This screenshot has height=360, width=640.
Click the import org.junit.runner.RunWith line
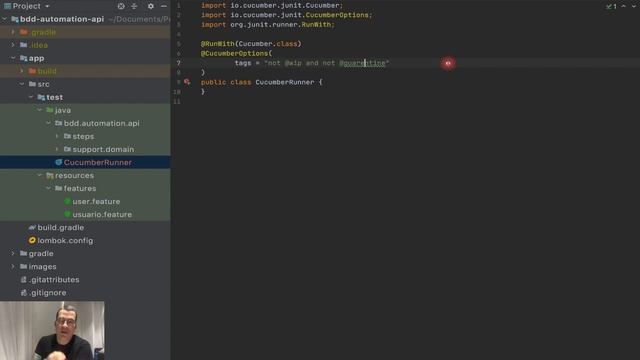click(x=268, y=24)
